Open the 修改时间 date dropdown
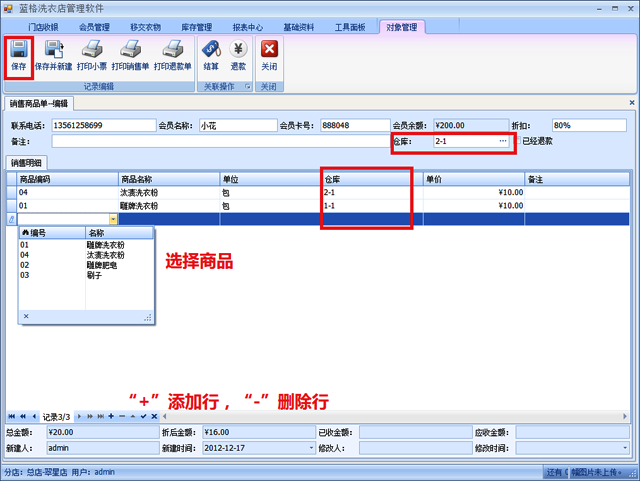Image resolution: width=640 pixels, height=481 pixels. pos(624,448)
